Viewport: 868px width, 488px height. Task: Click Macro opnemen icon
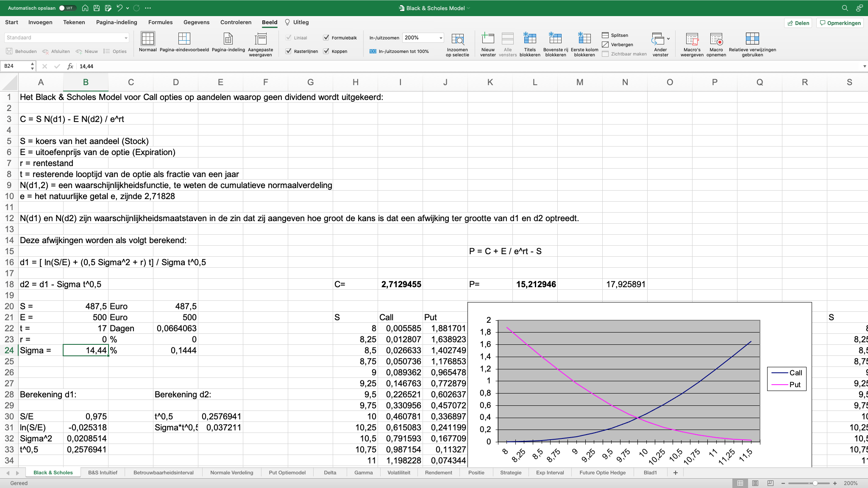pos(716,40)
